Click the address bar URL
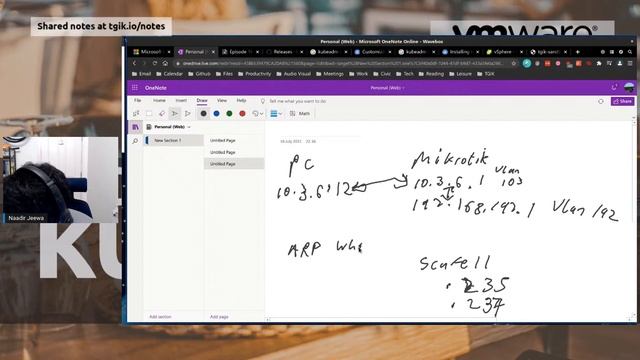This screenshot has width=640, height=360. click(x=342, y=63)
